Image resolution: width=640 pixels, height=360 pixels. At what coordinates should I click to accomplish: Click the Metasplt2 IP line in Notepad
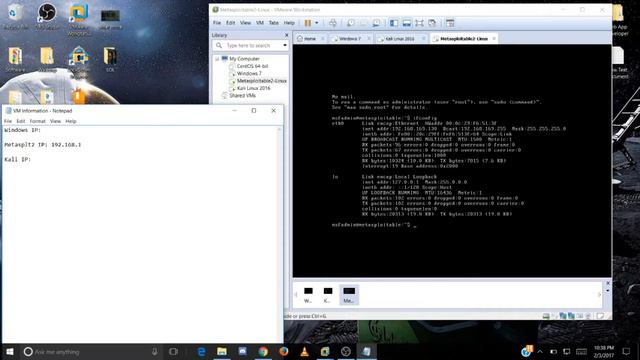point(43,145)
